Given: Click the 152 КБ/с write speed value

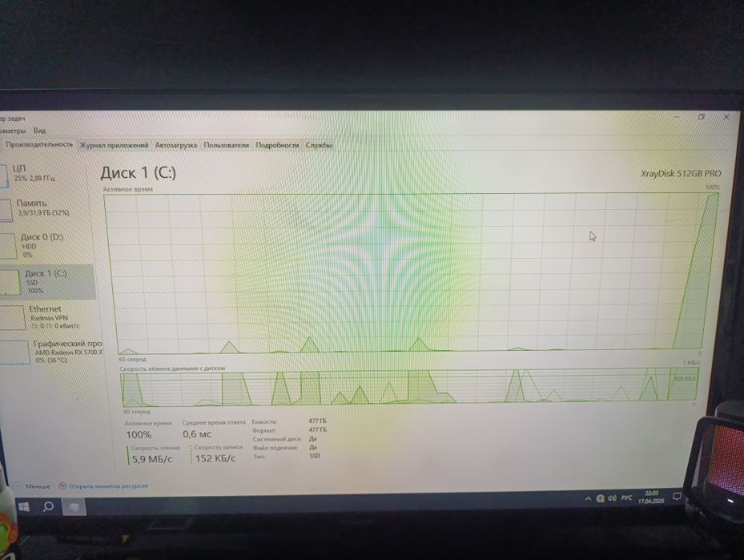Looking at the screenshot, I should point(215,458).
